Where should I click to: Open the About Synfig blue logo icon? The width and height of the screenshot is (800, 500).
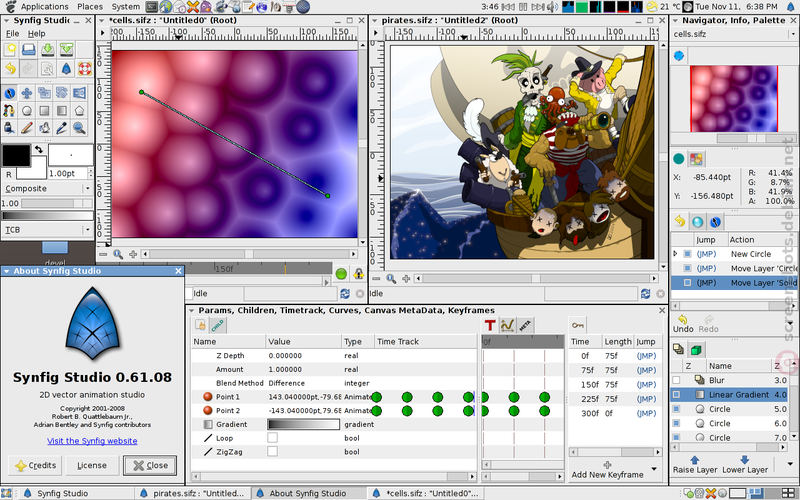(66, 68)
